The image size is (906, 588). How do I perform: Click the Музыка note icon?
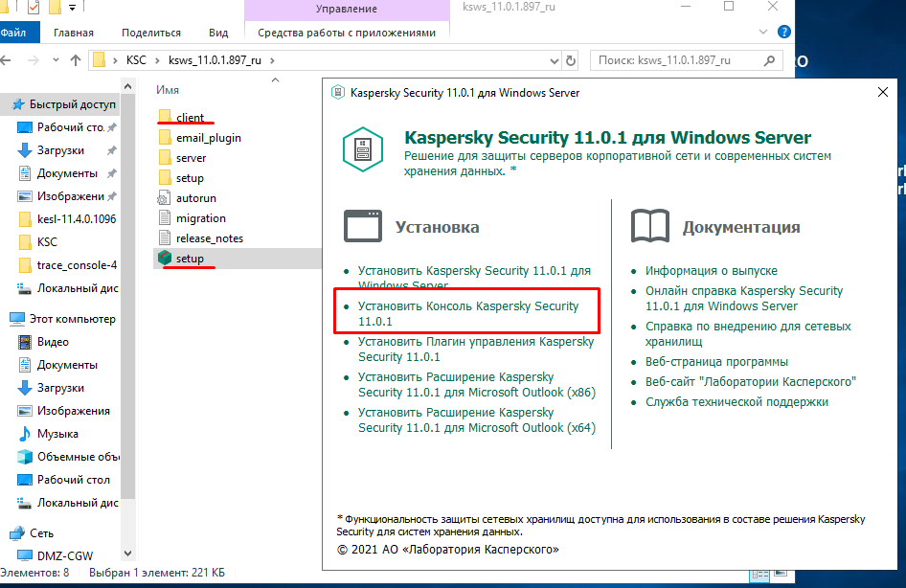[25, 434]
